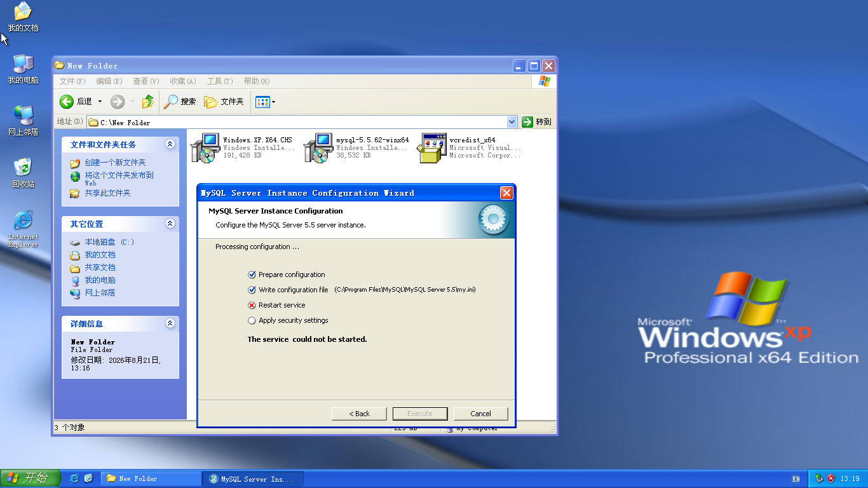Screen dimensions: 868x488
Task: Collapse the File and Folder Tasks panel
Action: point(170,144)
